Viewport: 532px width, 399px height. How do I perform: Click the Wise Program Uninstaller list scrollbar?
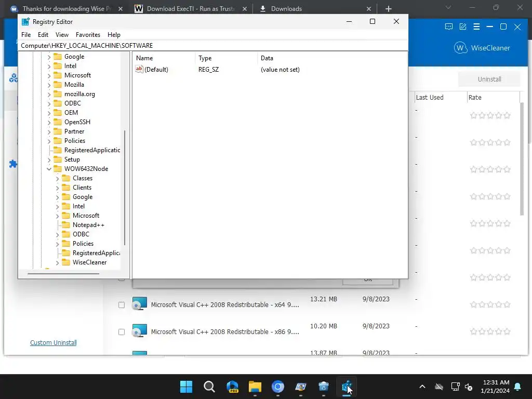(x=522, y=159)
